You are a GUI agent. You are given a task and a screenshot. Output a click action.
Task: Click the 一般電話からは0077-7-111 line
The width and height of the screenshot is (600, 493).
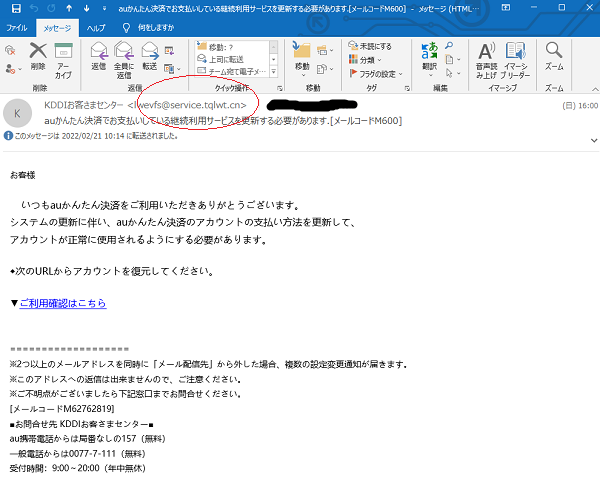point(78,454)
